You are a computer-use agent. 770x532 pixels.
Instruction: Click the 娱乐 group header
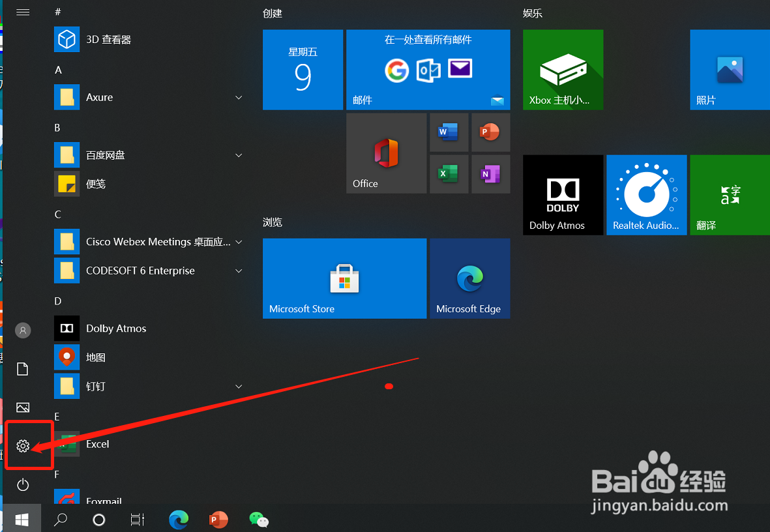532,13
